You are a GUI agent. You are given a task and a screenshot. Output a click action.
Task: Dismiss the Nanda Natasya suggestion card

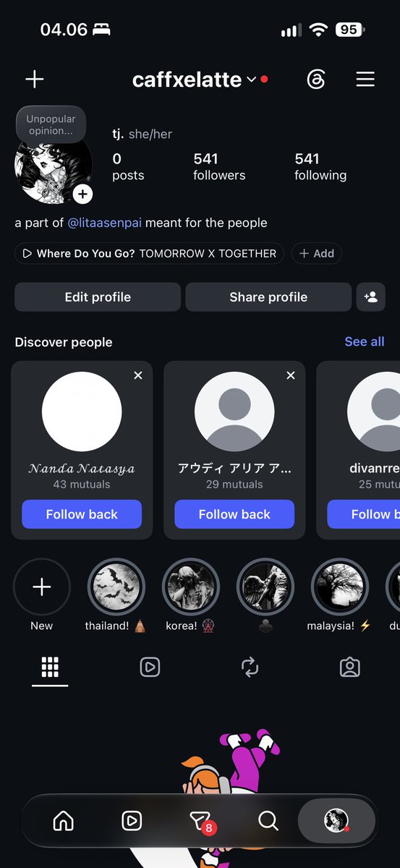click(x=138, y=375)
